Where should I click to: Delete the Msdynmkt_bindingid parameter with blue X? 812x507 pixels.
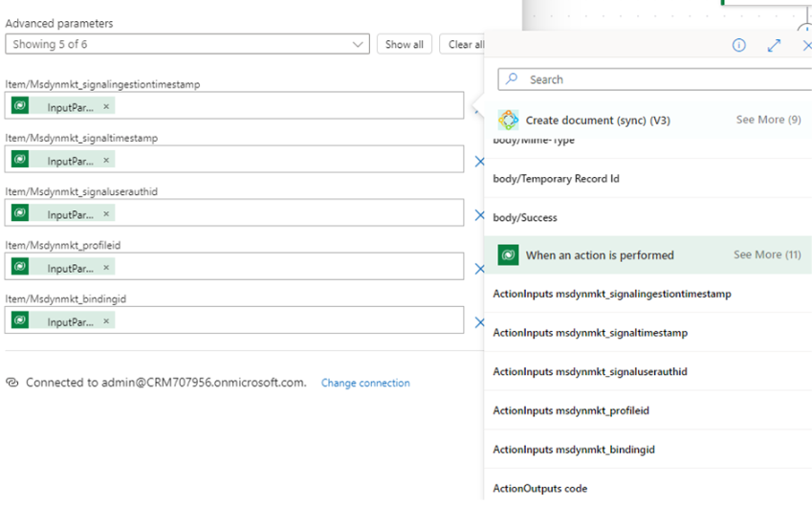[479, 322]
